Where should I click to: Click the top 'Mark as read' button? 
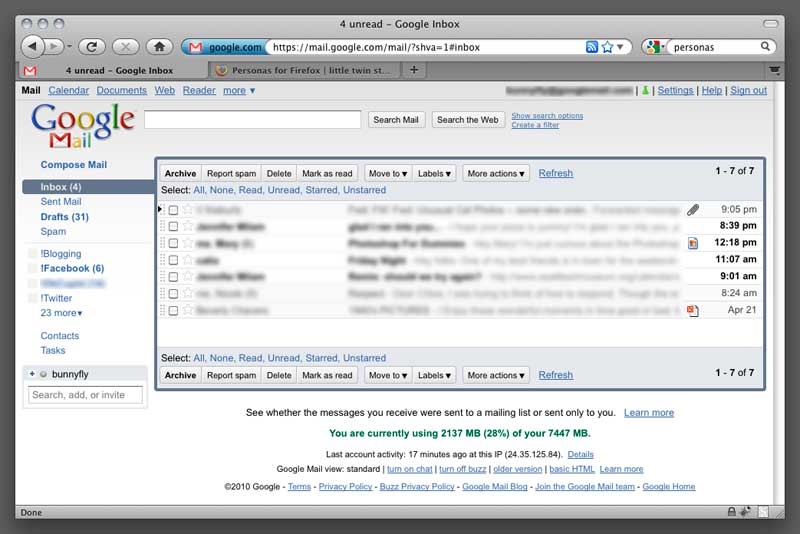coord(327,173)
